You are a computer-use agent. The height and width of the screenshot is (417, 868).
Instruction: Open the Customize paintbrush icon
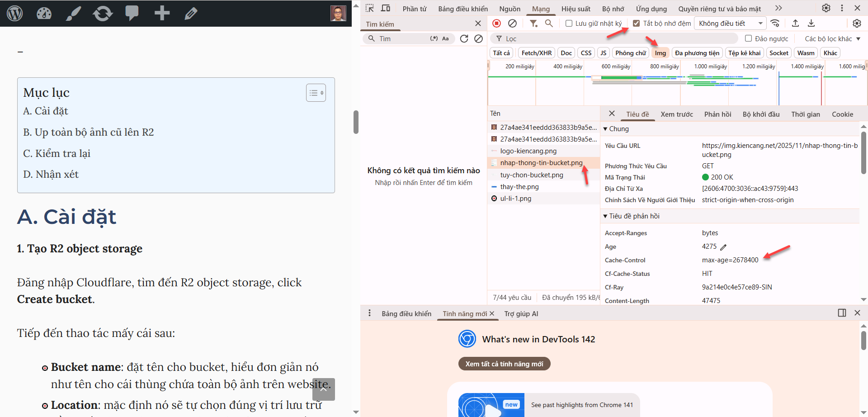tap(73, 14)
